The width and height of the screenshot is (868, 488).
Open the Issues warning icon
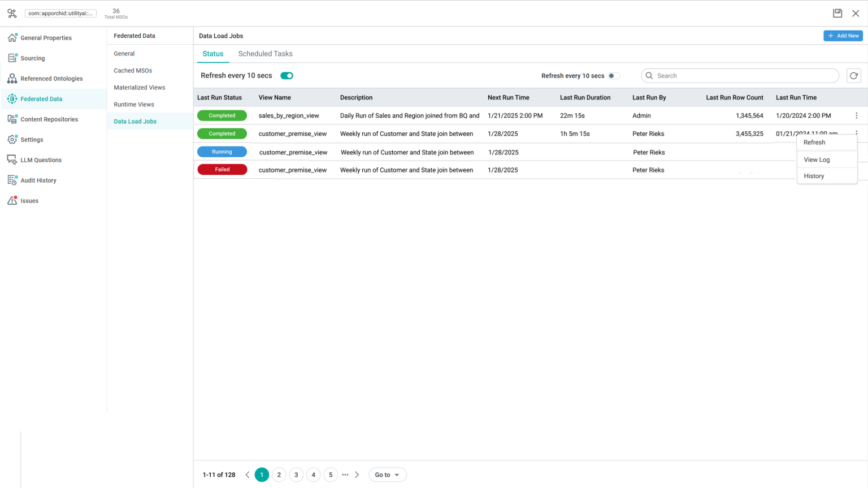[x=12, y=201]
